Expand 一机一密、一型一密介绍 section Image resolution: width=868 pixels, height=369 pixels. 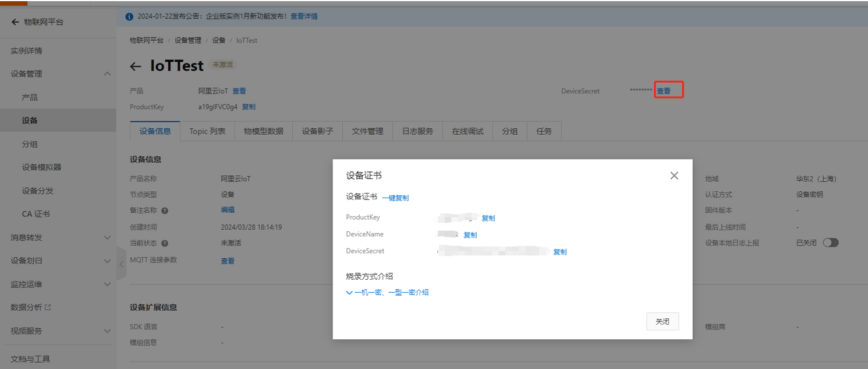pyautogui.click(x=387, y=293)
